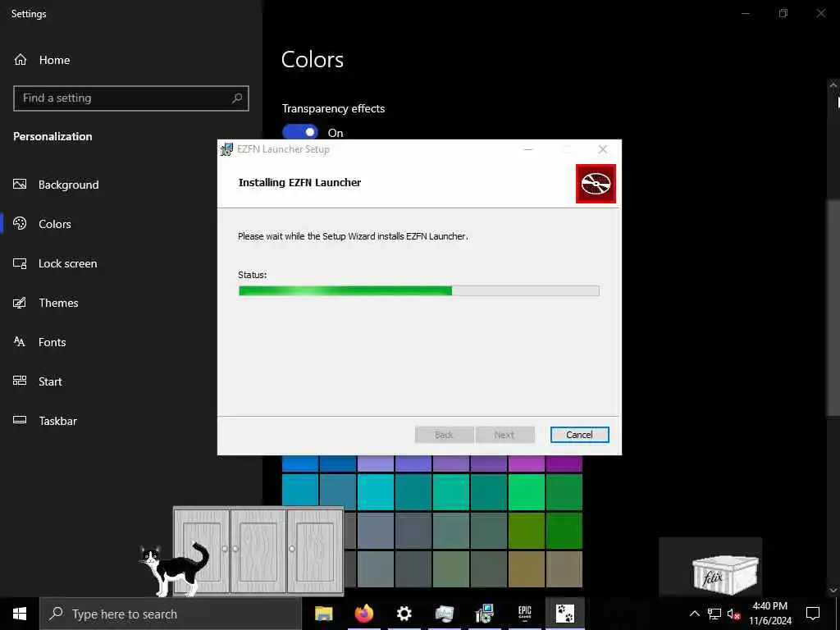Launch Firefox from the taskbar
Viewport: 840px width, 630px height.
click(363, 614)
